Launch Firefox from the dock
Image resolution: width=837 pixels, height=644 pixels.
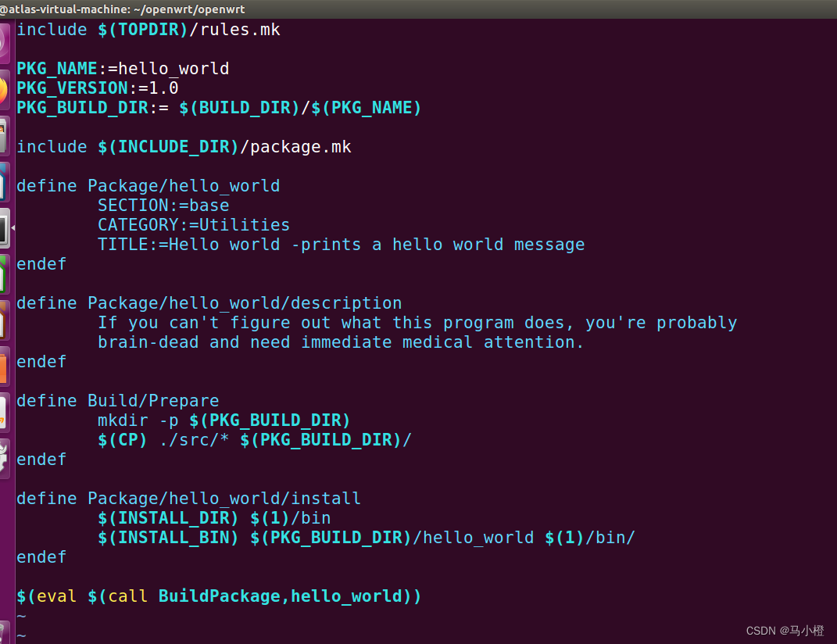coord(4,90)
